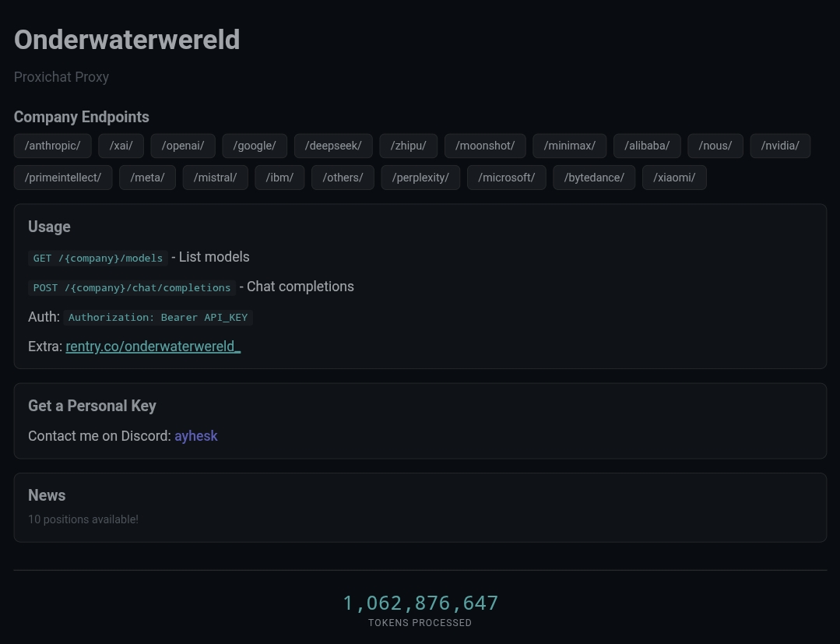Screen dimensions: 840x644
Task: Click the '10 positions available!' news text
Action: 83,519
